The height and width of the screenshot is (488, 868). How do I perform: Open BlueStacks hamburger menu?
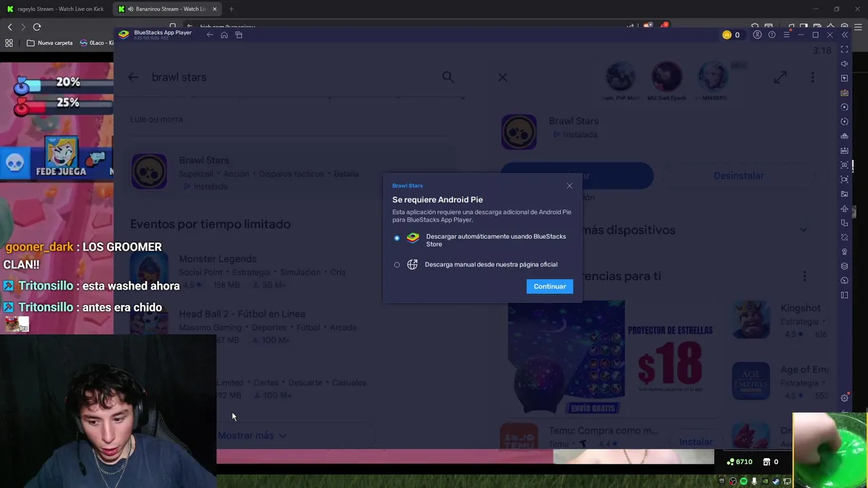[x=787, y=35]
